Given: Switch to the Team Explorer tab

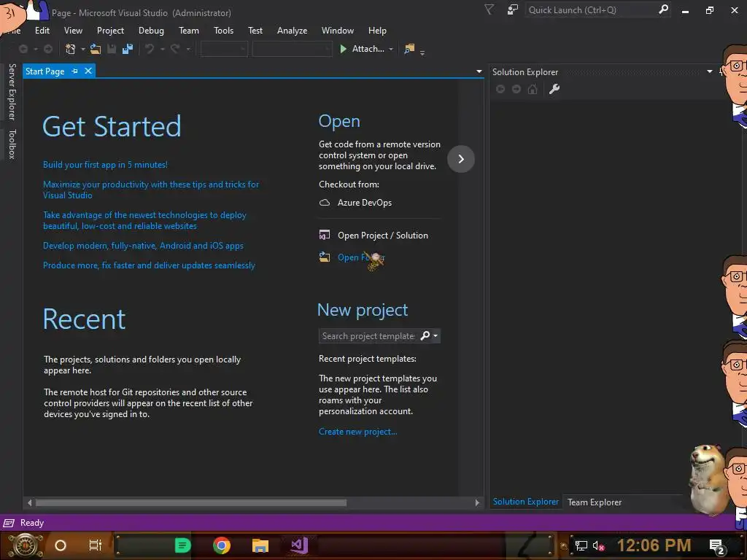Looking at the screenshot, I should tap(594, 502).
